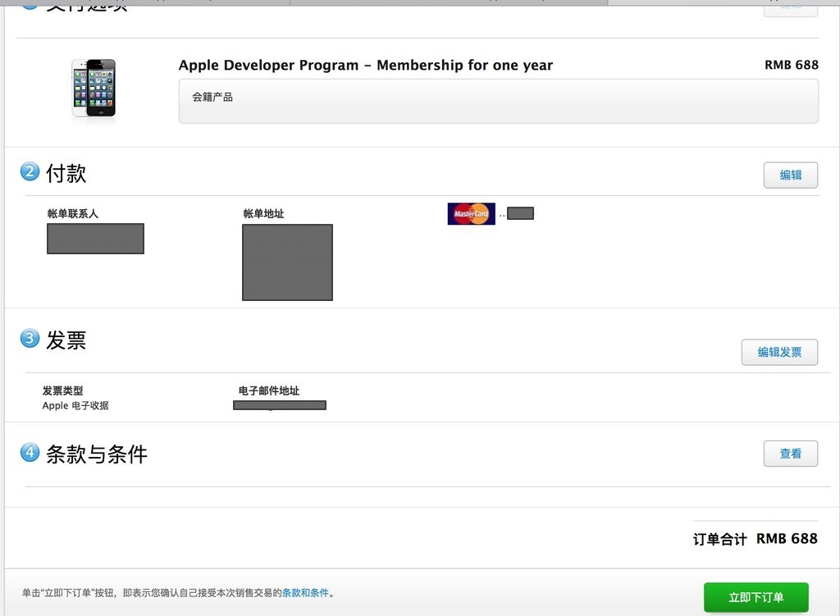This screenshot has width=840, height=616.
Task: Click the step 2 number icon beside 付款
Action: (x=30, y=171)
